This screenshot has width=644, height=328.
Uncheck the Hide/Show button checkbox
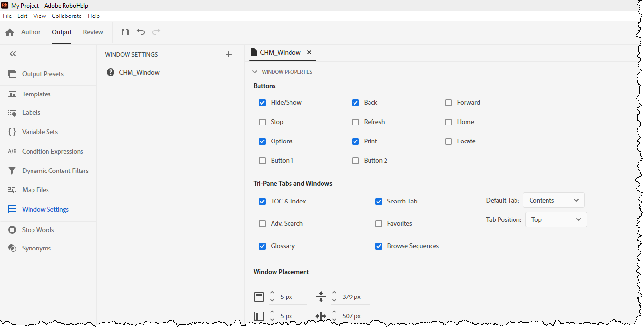[x=262, y=103]
